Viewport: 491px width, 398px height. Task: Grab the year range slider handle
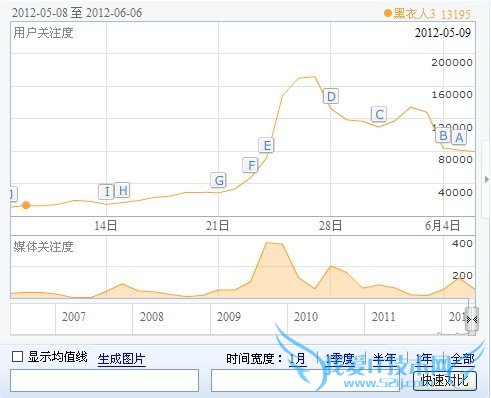(472, 320)
